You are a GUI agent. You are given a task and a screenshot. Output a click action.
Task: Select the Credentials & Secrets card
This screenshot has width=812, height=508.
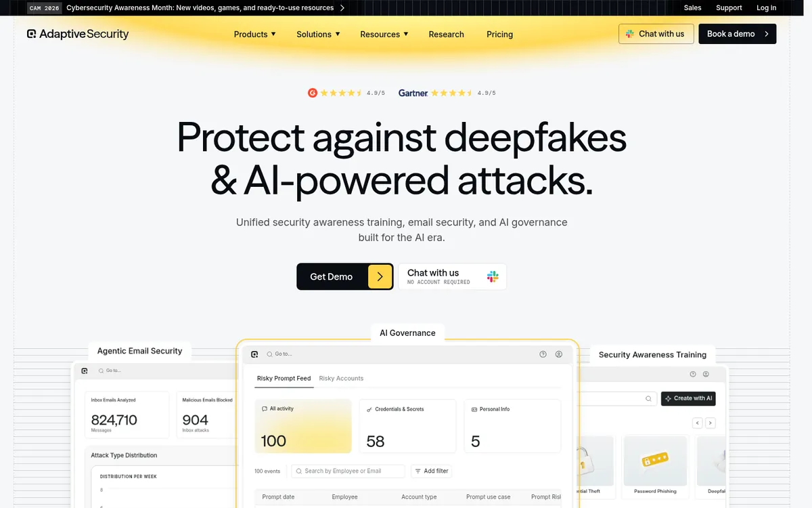[407, 426]
